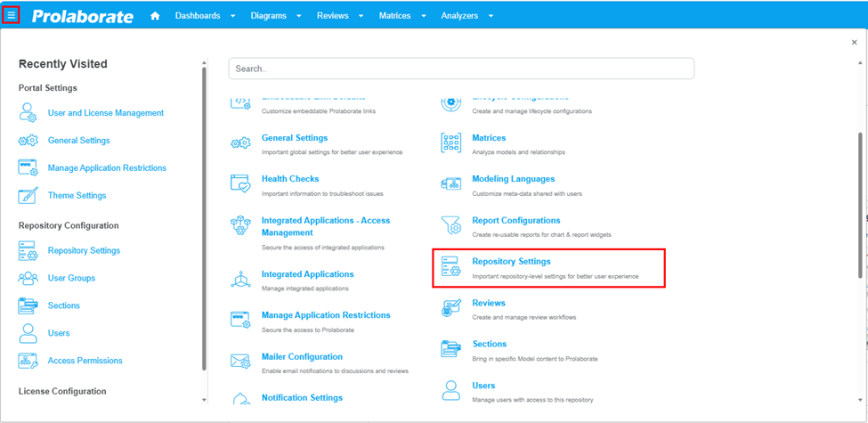The width and height of the screenshot is (868, 423).
Task: Click the Reviews icon in main list
Action: (x=450, y=307)
